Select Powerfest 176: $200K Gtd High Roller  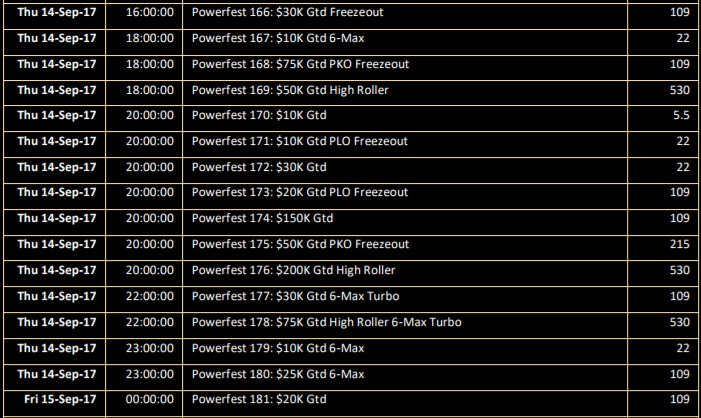[x=293, y=270]
